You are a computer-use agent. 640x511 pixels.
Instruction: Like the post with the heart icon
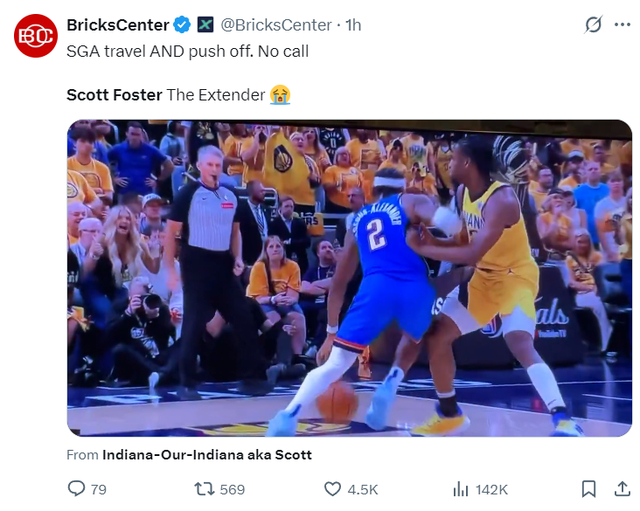[333, 489]
